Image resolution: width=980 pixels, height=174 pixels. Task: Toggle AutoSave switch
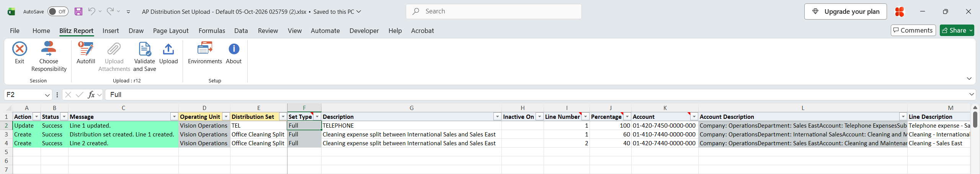click(58, 11)
